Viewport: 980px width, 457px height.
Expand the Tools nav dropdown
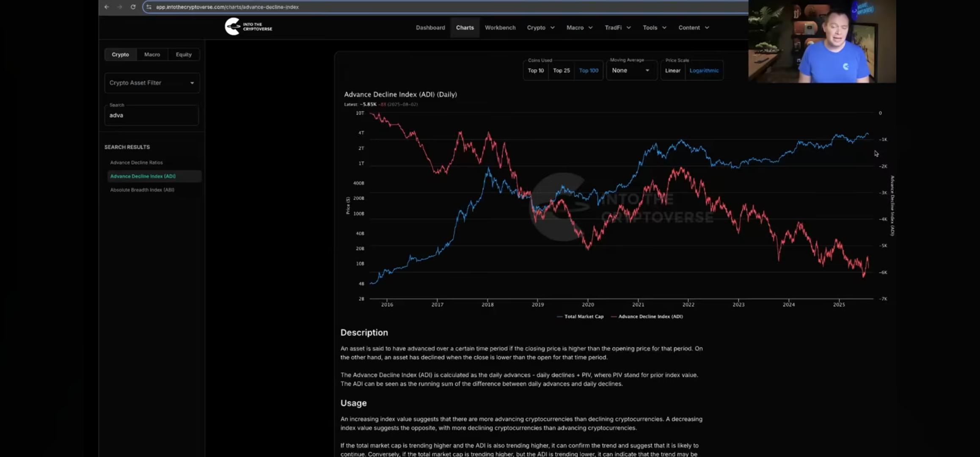[654, 28]
